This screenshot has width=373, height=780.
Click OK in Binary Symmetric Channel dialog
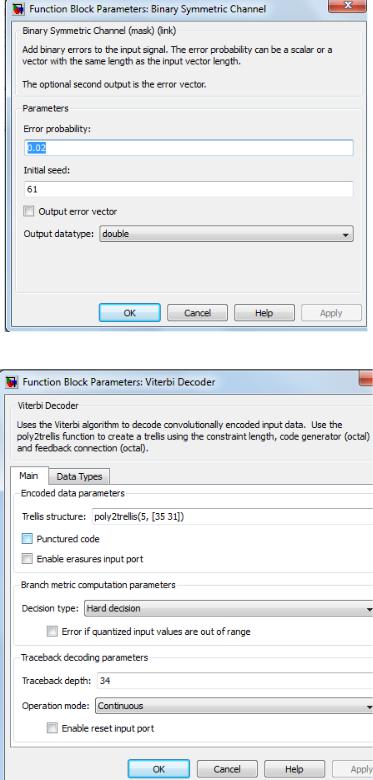click(130, 313)
